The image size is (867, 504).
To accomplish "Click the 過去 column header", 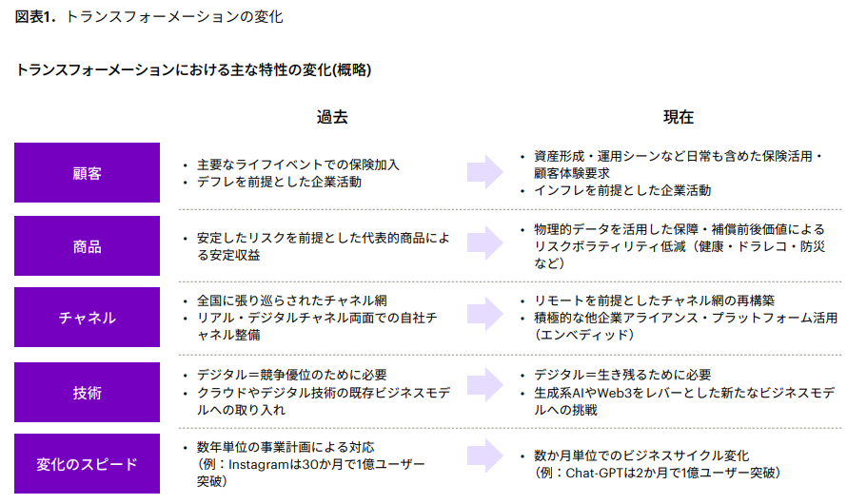I will [332, 117].
